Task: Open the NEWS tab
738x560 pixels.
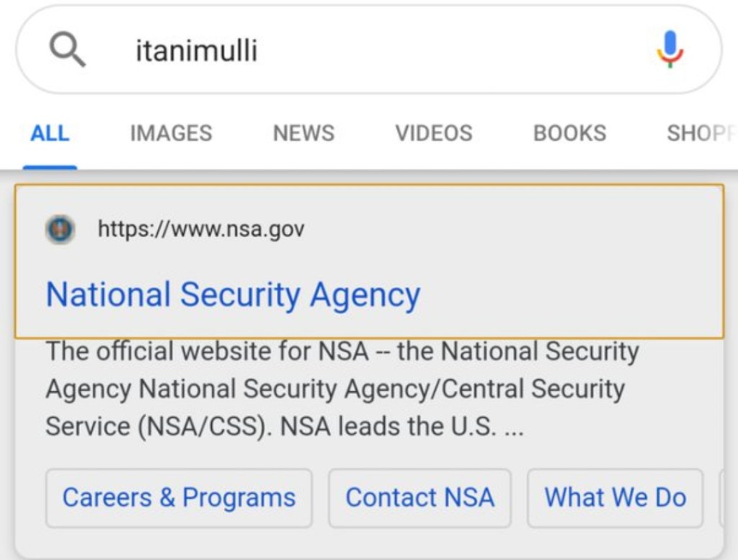Action: [303, 133]
